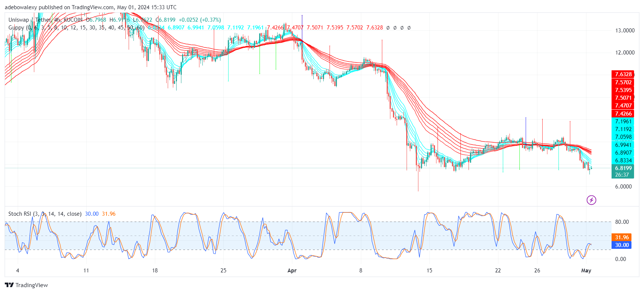Click the 7.6328 red price label
This screenshot has width=644, height=293.
point(623,74)
